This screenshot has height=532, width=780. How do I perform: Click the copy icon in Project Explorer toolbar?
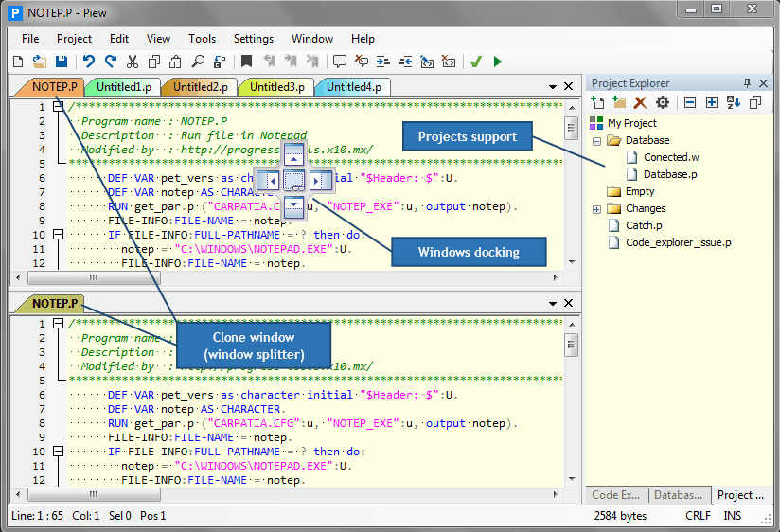pos(755,102)
